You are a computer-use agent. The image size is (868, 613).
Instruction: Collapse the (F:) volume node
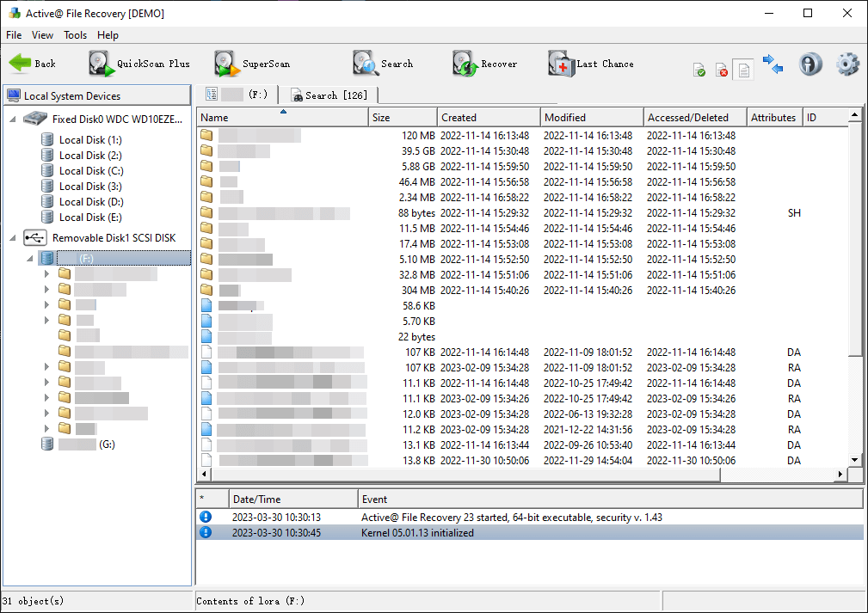click(30, 259)
